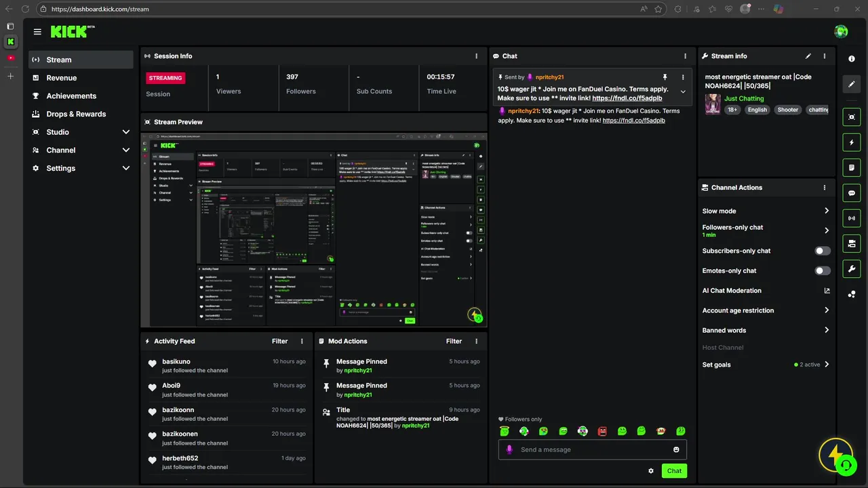
Task: Open Activity Feed Filter
Action: 279,342
